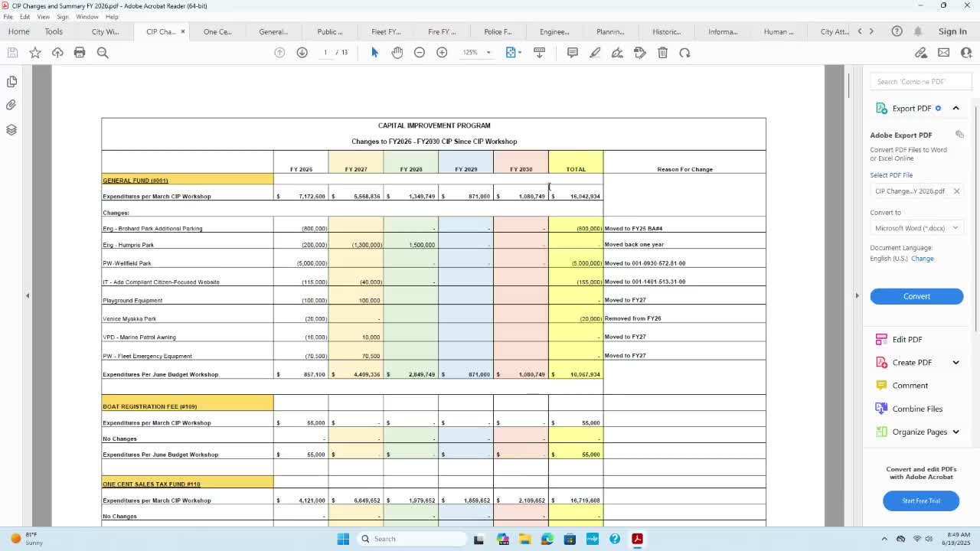Image resolution: width=980 pixels, height=551 pixels.
Task: Click the stamp tool icon
Action: (640, 53)
